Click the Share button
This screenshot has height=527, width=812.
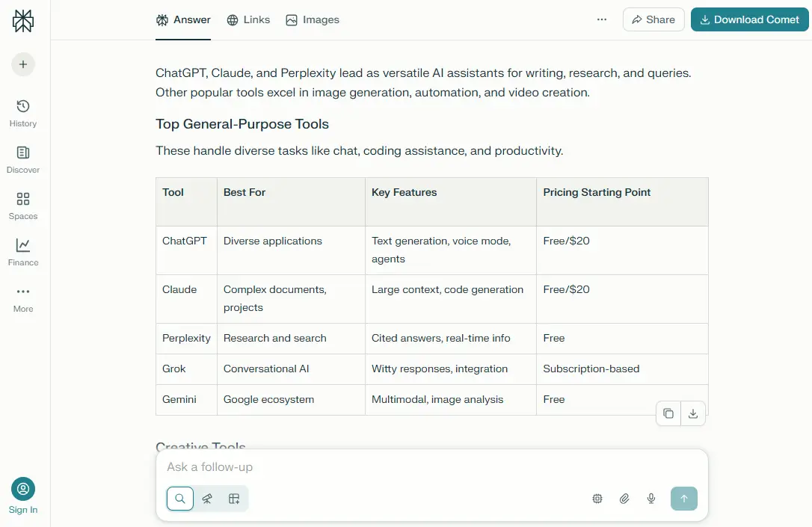click(653, 20)
